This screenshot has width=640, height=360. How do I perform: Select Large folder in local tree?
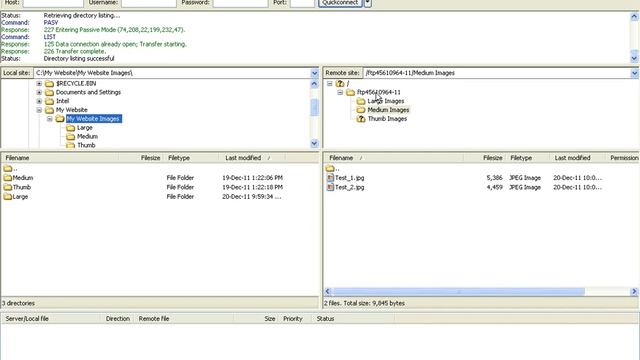pos(84,128)
